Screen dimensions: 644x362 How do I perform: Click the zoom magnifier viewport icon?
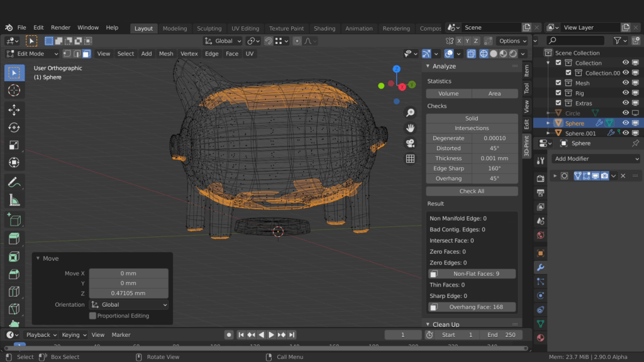[410, 113]
